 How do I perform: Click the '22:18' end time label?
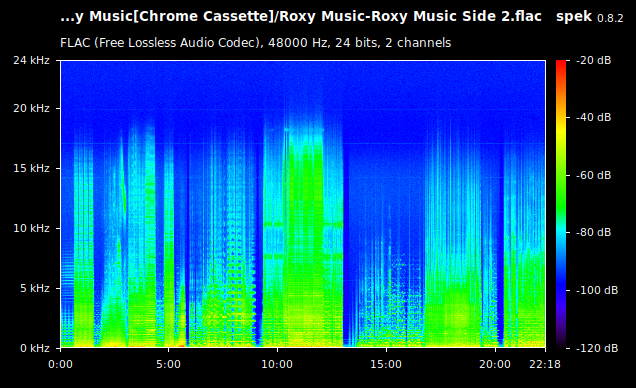545,364
